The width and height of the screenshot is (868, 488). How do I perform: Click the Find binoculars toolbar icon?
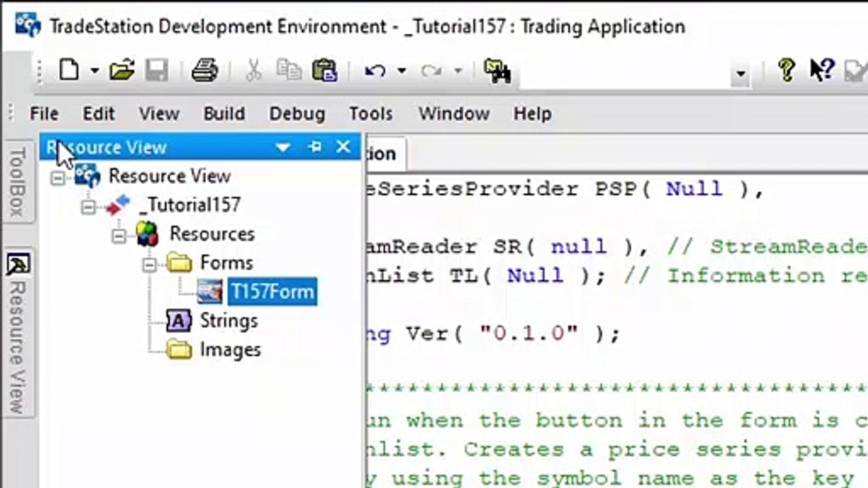(497, 70)
